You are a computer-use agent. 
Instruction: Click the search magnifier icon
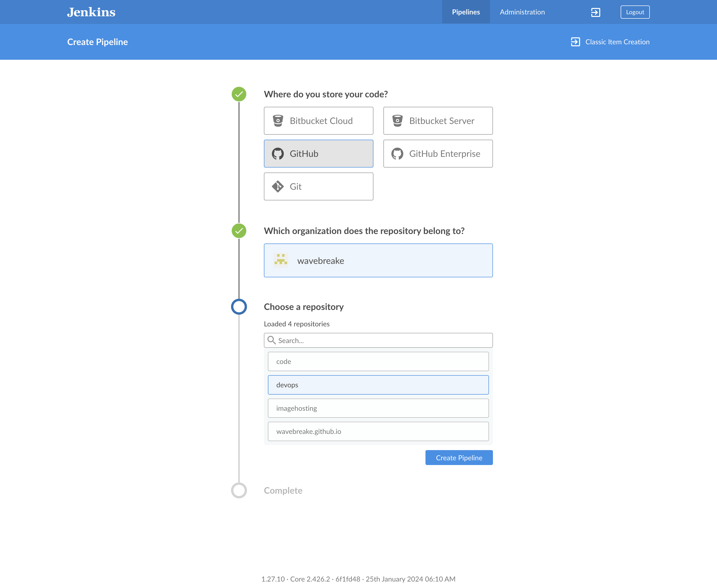271,340
